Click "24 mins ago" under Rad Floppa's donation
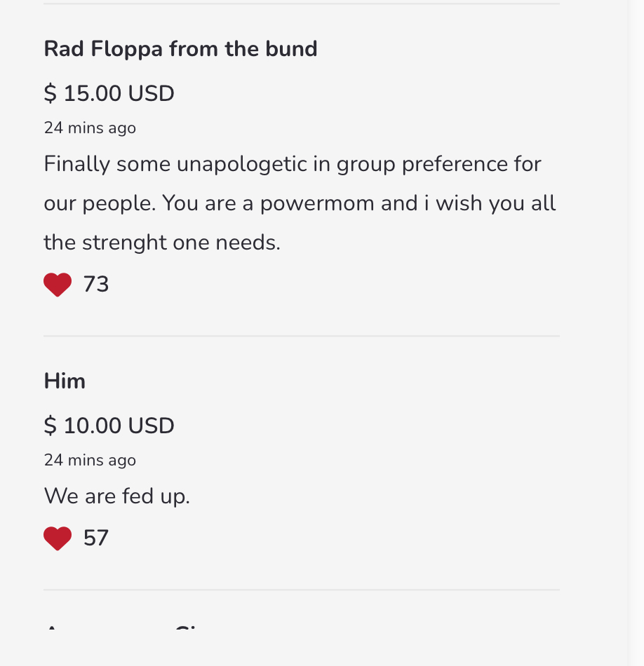 click(x=90, y=128)
